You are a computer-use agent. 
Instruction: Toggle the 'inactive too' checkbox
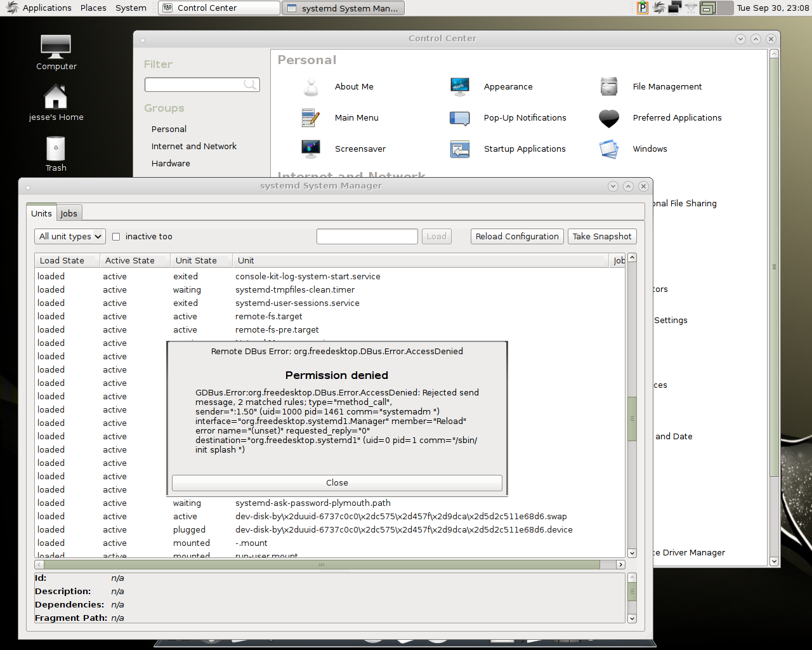click(116, 237)
